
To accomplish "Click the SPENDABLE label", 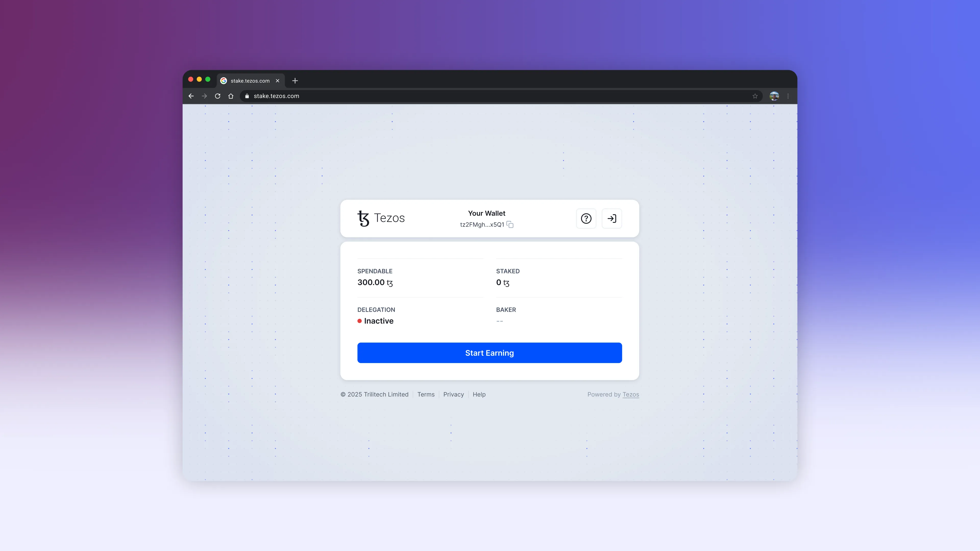I will click(x=375, y=271).
